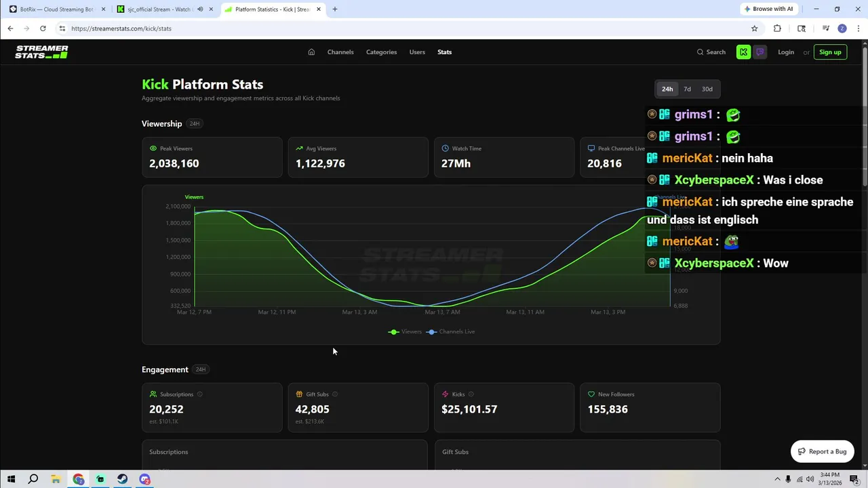This screenshot has height=488, width=868.
Task: Show info tooltip icon next to Gift Subs
Action: (x=335, y=394)
